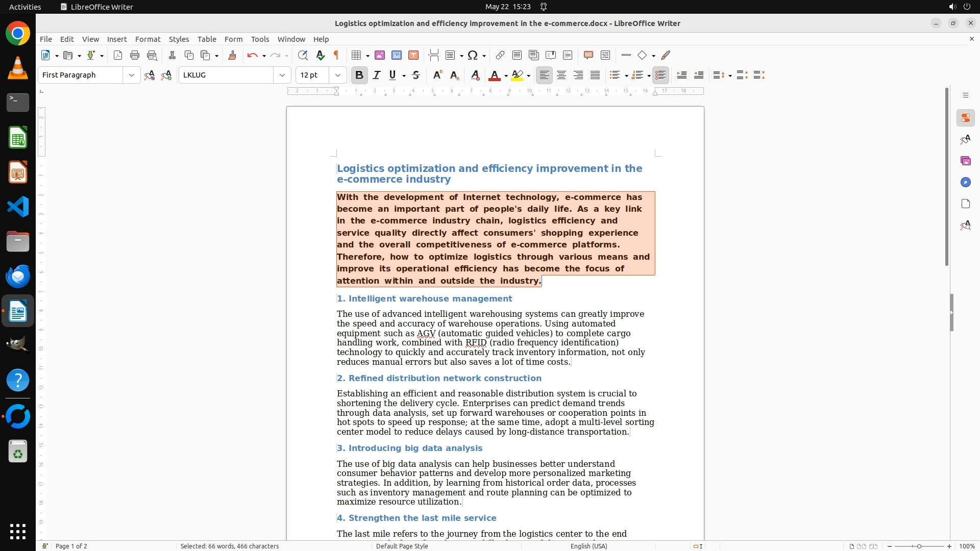This screenshot has width=980, height=551.
Task: Click the Insert Hyperlink icon
Action: coord(500,55)
